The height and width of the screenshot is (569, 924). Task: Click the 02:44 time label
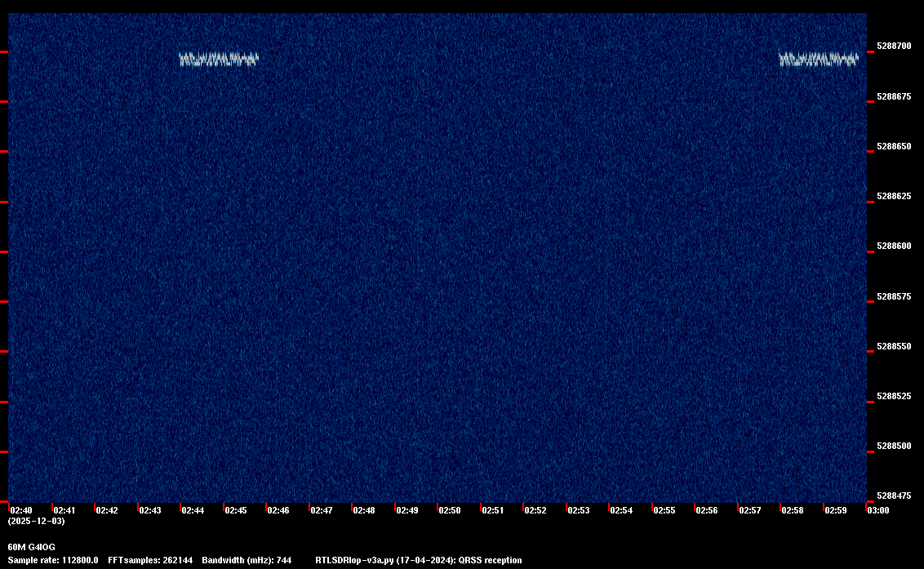[x=193, y=510]
